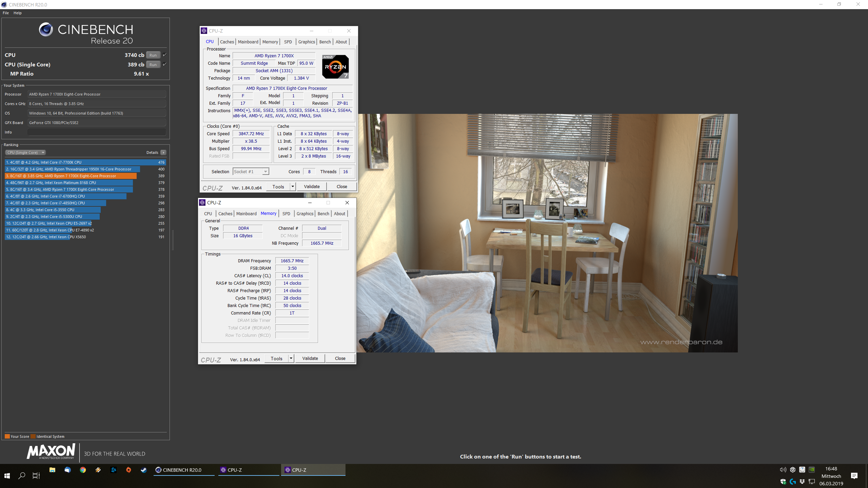Click the taskbar clock showing 16:48

click(831, 469)
